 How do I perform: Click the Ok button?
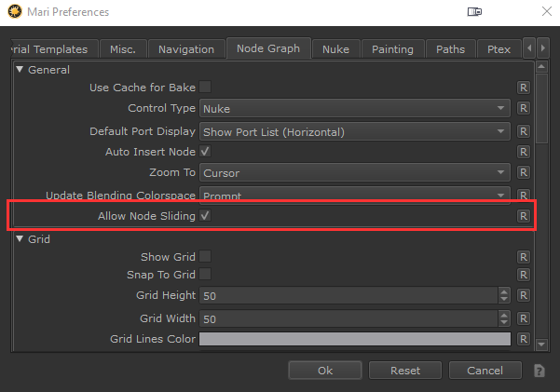click(x=324, y=371)
